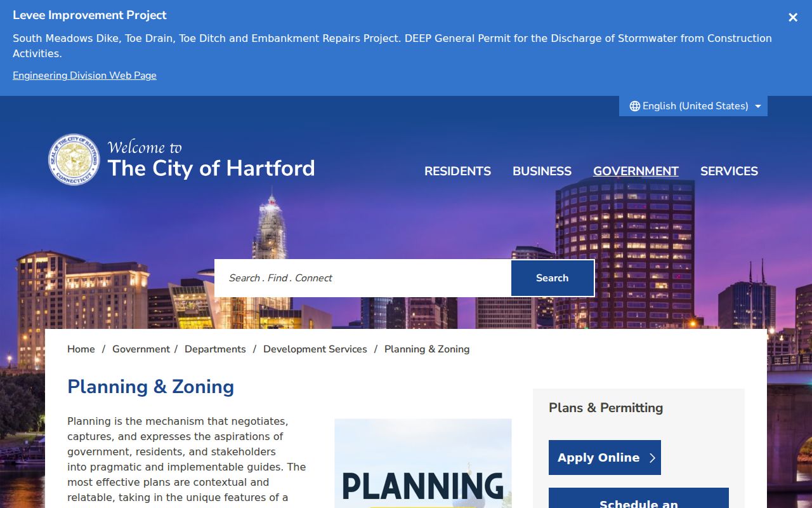The width and height of the screenshot is (812, 508).
Task: Click the City of Hartford seal logo
Action: tap(74, 159)
